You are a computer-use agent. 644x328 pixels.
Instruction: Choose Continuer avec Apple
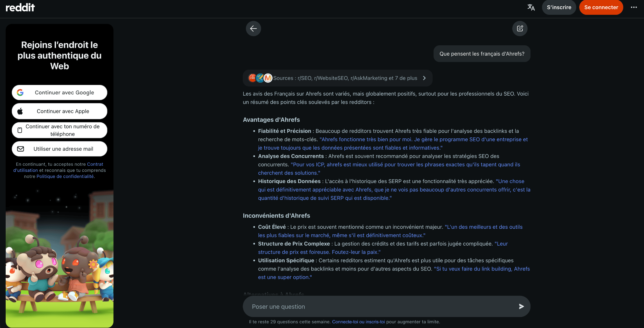(59, 111)
